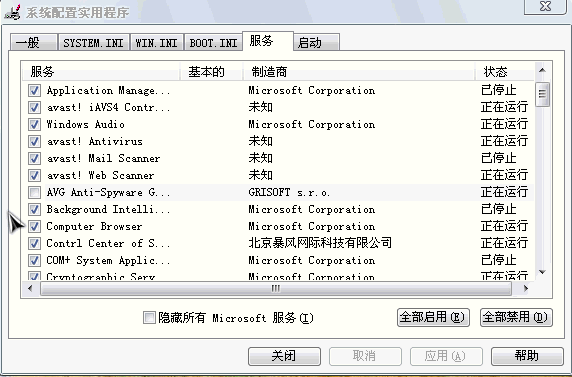Screen dimensions: 572x377
Task: Select the avast! Mail Scanner row name
Action: point(104,158)
